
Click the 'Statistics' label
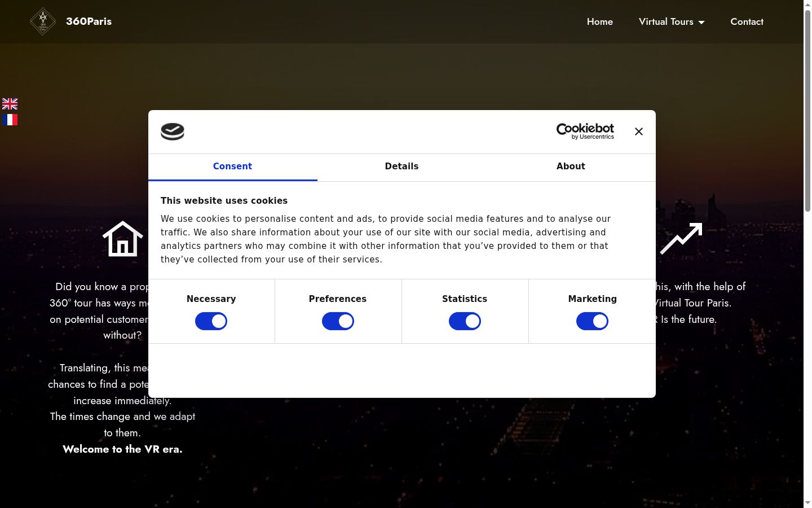click(x=465, y=299)
